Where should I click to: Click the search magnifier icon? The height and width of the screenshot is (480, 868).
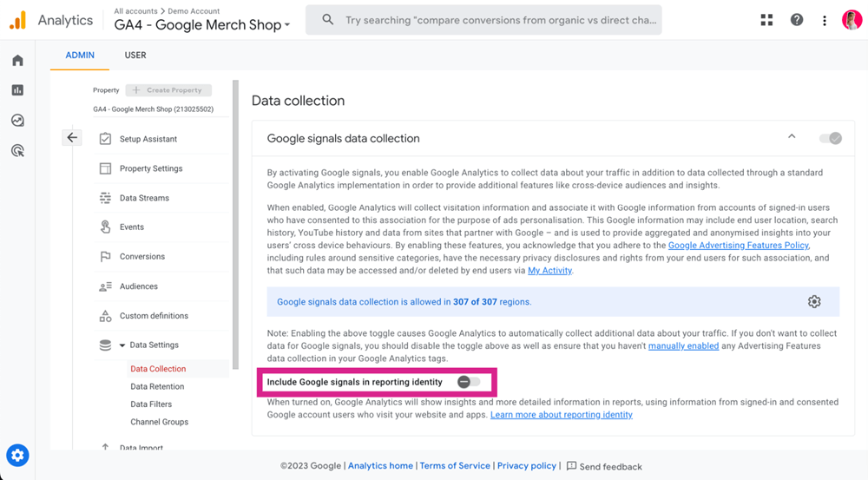[x=328, y=20]
